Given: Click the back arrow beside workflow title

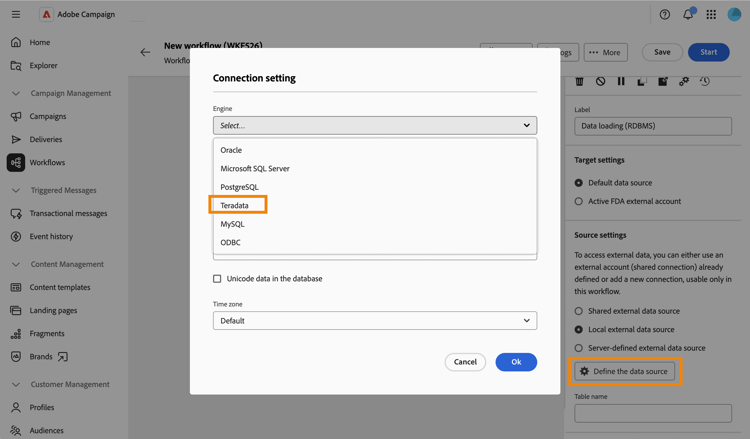Looking at the screenshot, I should pyautogui.click(x=145, y=52).
